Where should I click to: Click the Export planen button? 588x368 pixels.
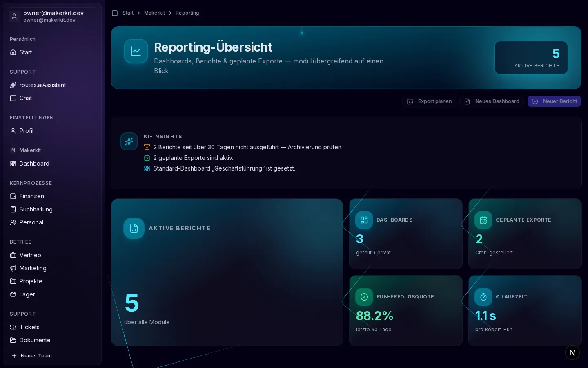point(429,101)
